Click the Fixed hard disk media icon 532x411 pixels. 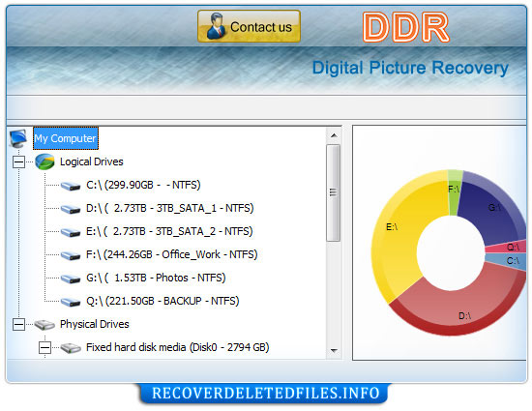tap(71, 347)
